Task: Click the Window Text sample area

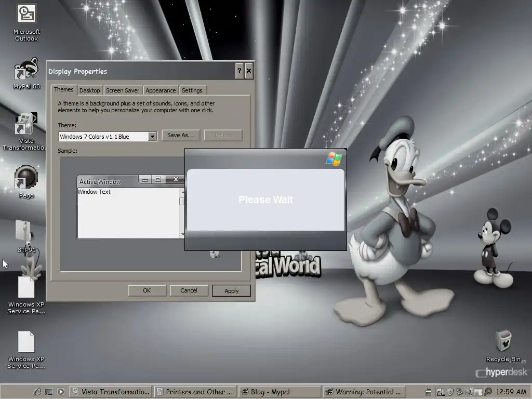Action: click(x=129, y=213)
